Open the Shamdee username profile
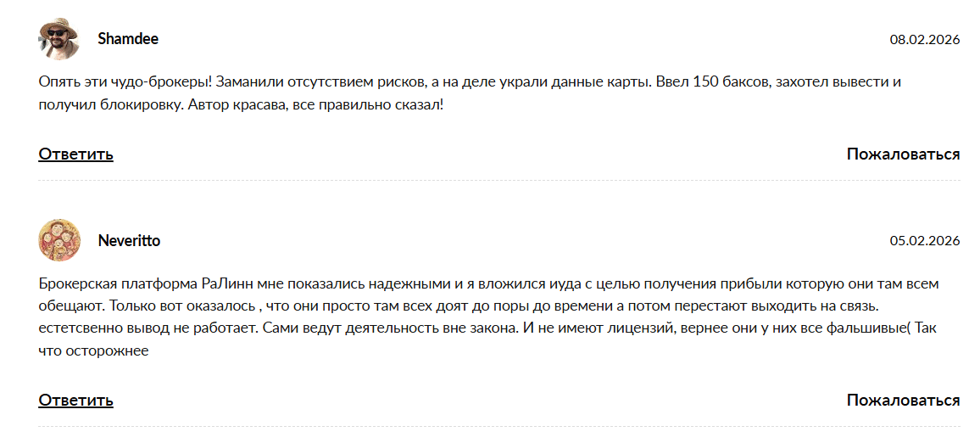 pos(128,39)
